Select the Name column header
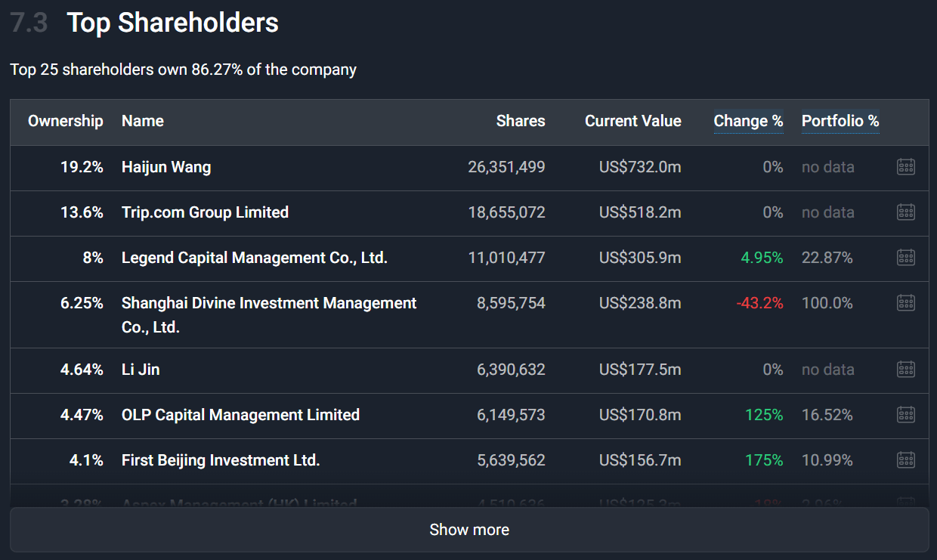This screenshot has width=937, height=560. [x=143, y=121]
